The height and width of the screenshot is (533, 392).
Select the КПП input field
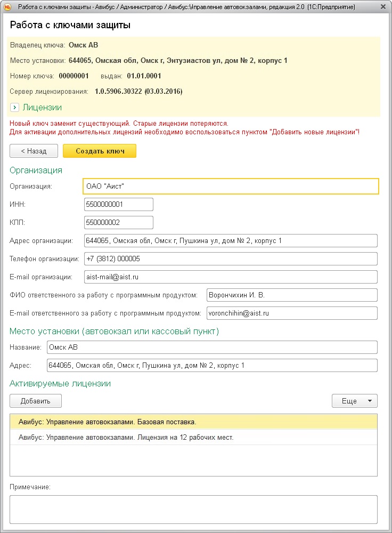point(118,223)
